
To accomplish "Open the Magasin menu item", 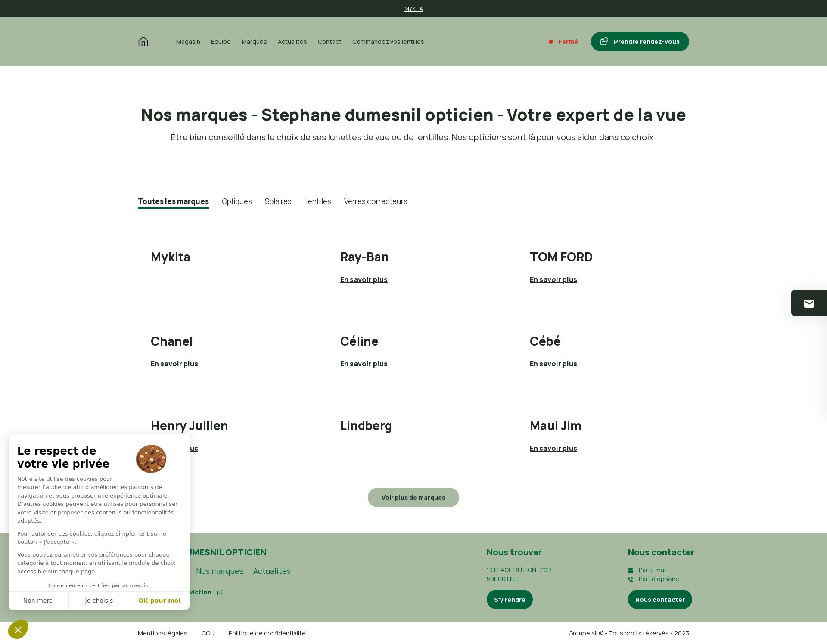I will point(188,42).
